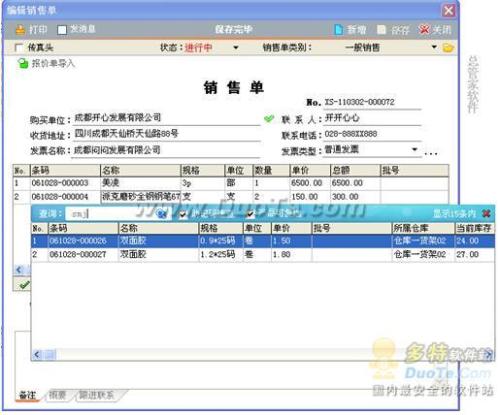Open the yellow folder icon beside 一般销售

(448, 48)
